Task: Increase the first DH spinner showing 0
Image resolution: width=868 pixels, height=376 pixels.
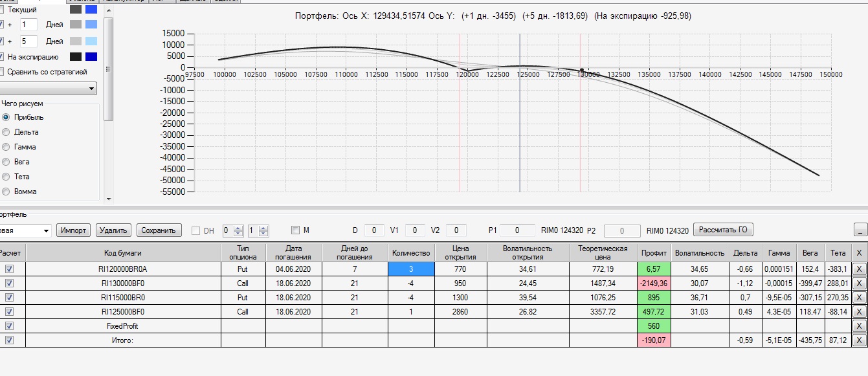Action: pos(238,227)
